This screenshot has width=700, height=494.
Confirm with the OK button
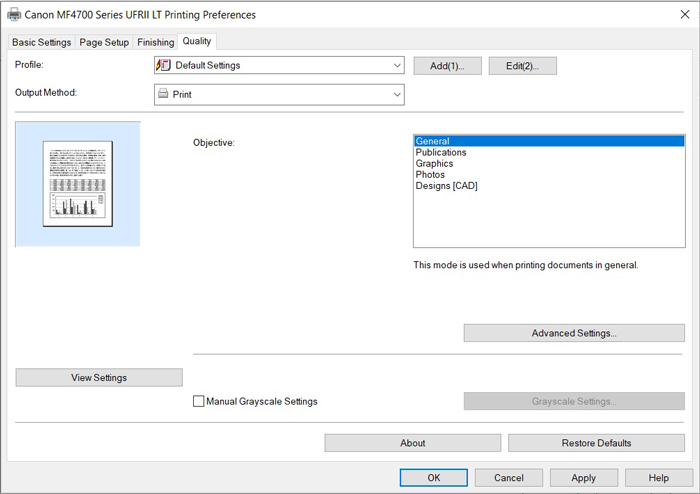[x=434, y=478]
